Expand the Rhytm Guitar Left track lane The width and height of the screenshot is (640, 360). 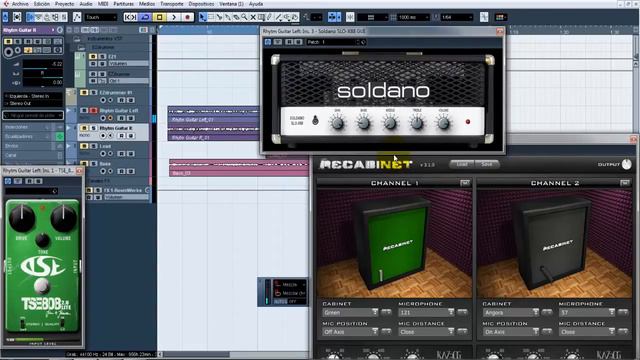pos(69,111)
